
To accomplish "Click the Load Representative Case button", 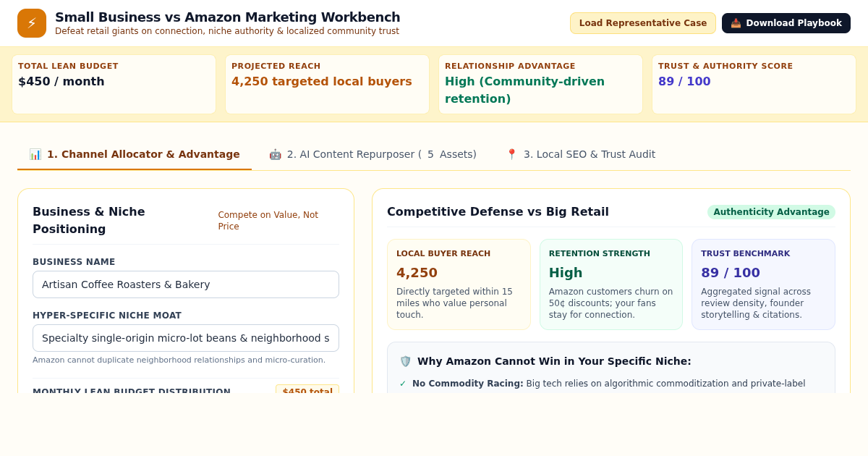I will (x=643, y=23).
